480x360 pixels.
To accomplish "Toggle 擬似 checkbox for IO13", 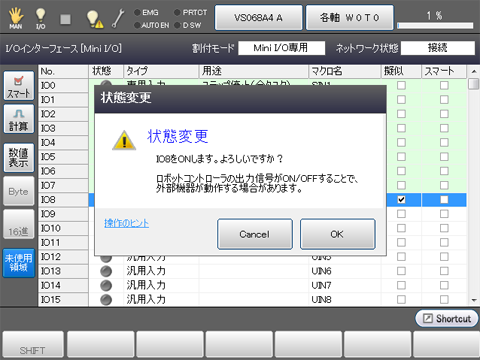I will 401,271.
